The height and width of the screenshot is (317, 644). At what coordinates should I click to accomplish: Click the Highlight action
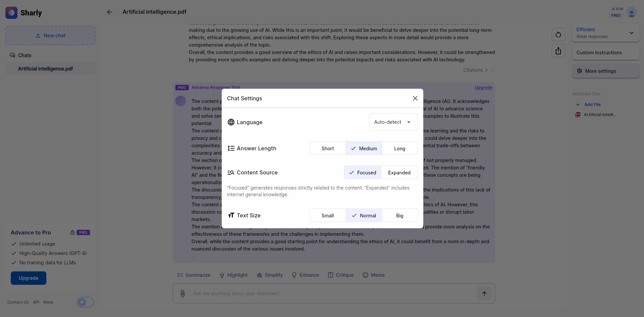(x=233, y=275)
